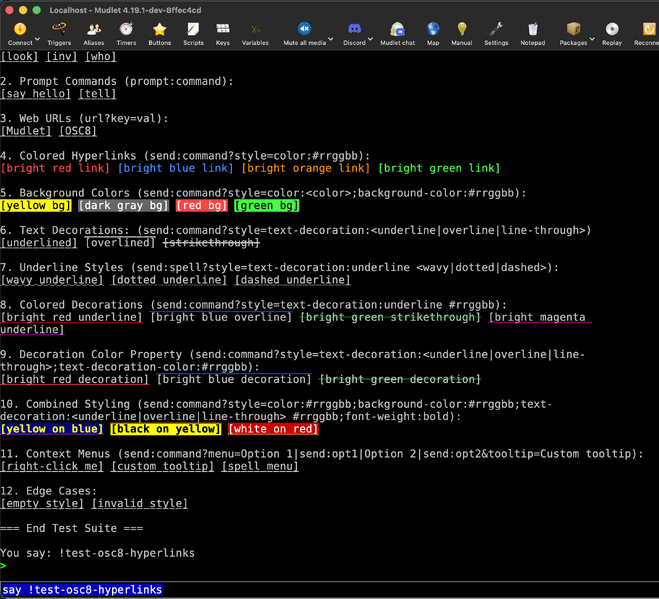Click the [yellow on blue] link
The height and width of the screenshot is (599, 659).
[52, 429]
